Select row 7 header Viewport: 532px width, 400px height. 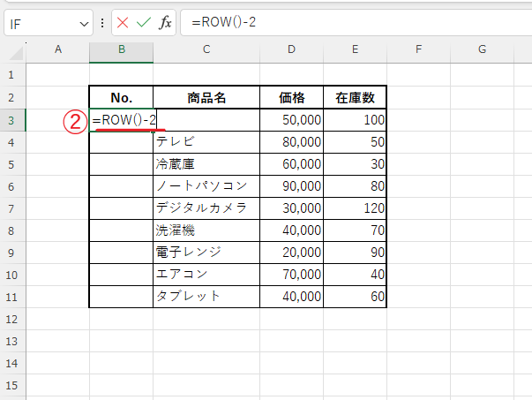pyautogui.click(x=13, y=208)
